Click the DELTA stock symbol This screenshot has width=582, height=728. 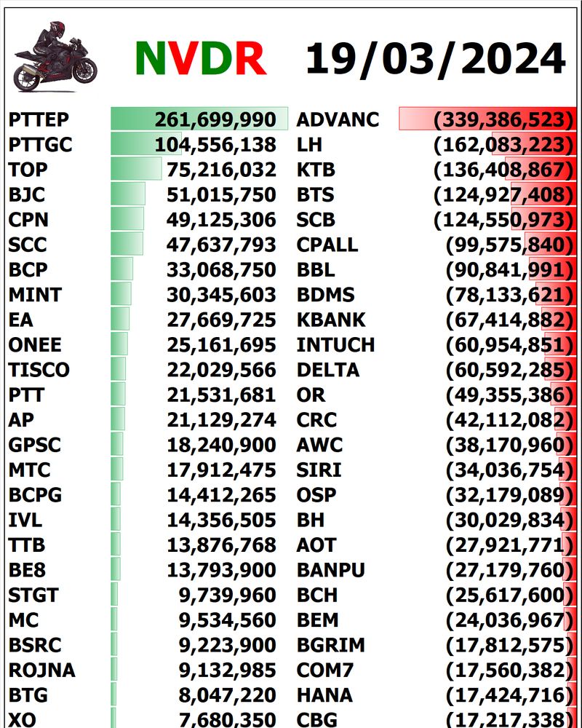tap(327, 370)
